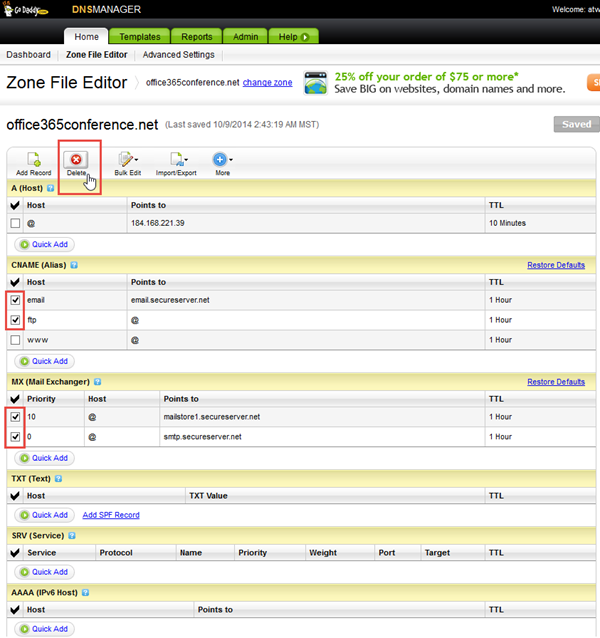Open the Reports tab
Screen dimensions: 600x638
(x=196, y=37)
